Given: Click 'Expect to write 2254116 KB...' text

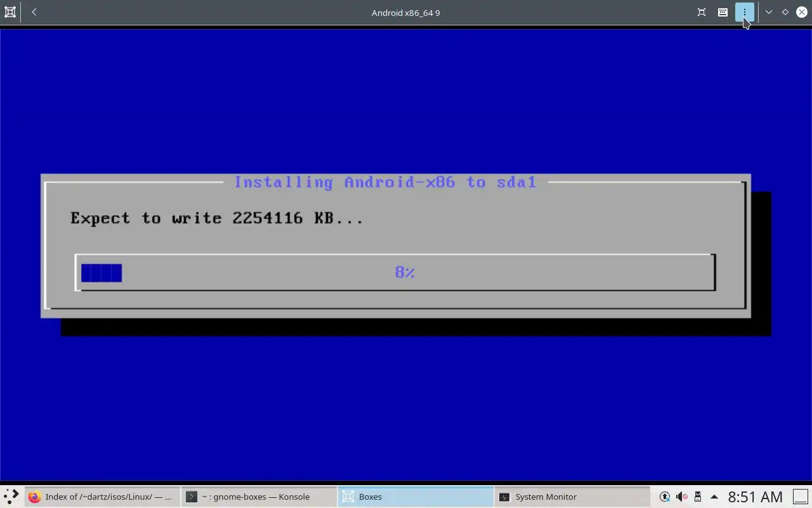Looking at the screenshot, I should [x=217, y=218].
